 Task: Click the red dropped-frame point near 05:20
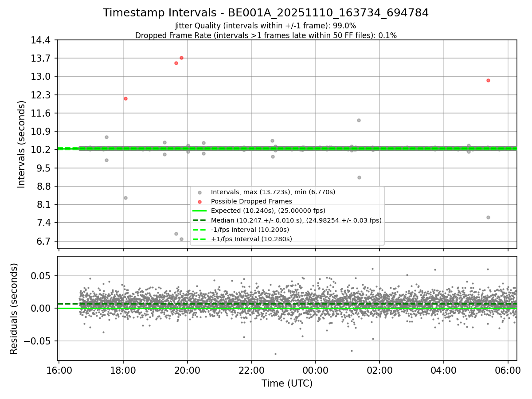[488, 80]
